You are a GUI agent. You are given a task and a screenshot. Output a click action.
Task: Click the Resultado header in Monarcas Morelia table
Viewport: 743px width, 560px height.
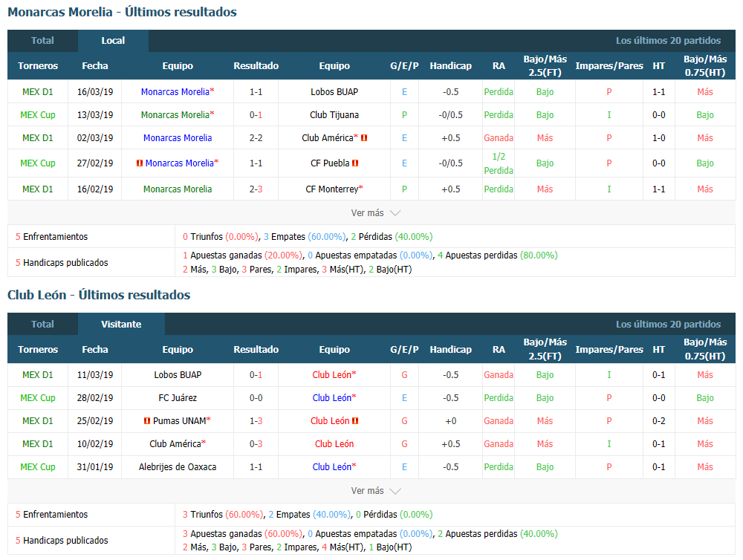(x=256, y=66)
